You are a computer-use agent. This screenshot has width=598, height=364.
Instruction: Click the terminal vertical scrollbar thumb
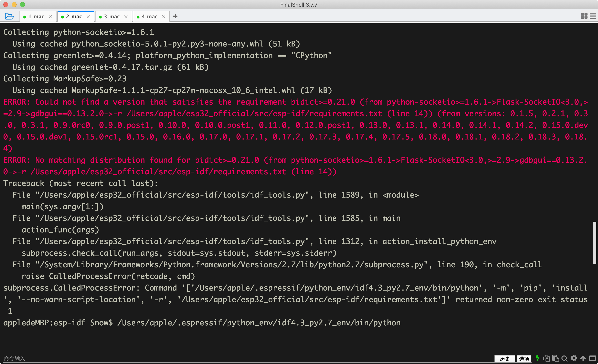click(x=594, y=243)
